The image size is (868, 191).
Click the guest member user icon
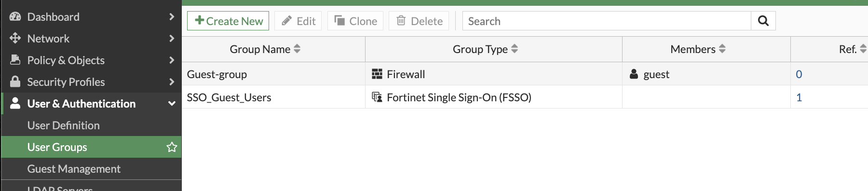[x=634, y=74]
